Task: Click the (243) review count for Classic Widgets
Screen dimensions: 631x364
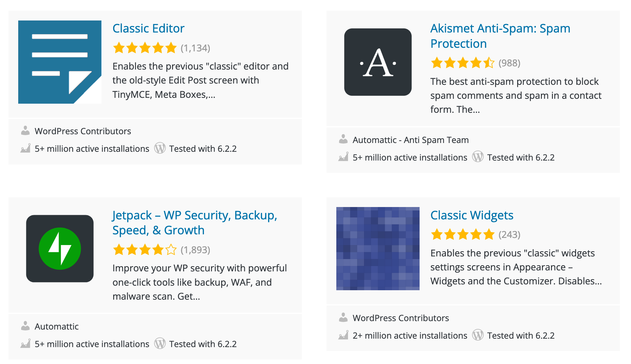Action: pos(509,234)
